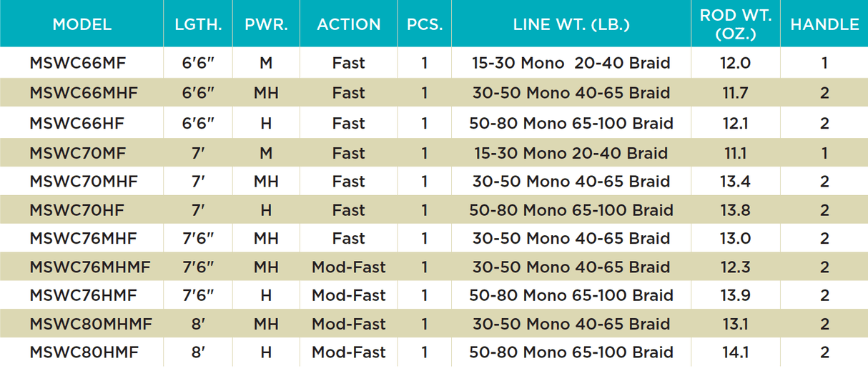Click the MODEL column header

pos(82,24)
